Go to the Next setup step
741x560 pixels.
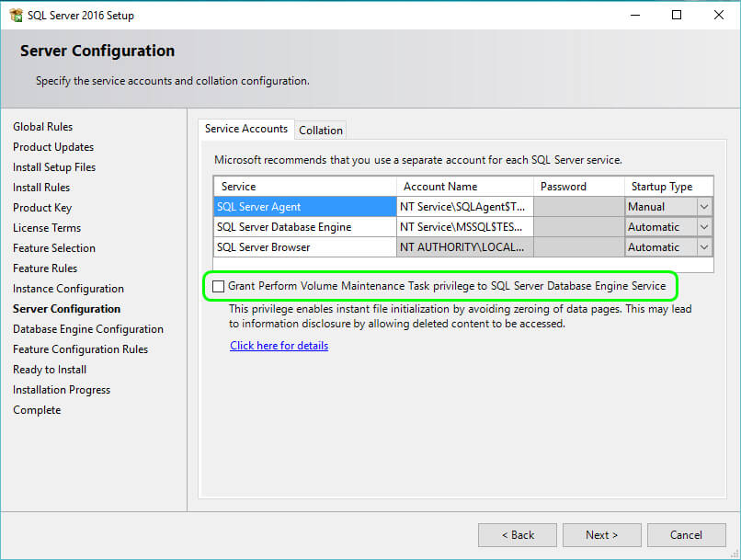[601, 535]
